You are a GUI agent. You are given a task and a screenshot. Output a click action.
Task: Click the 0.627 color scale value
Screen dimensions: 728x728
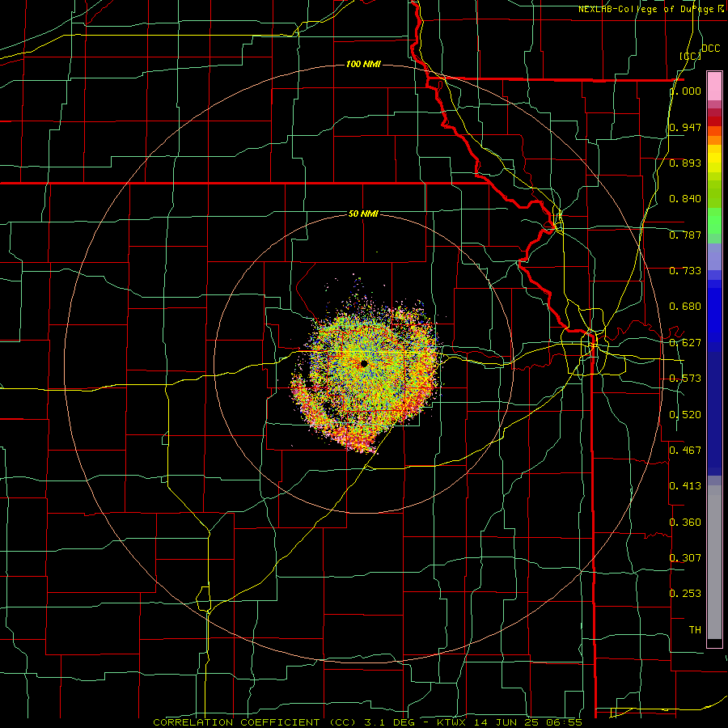pyautogui.click(x=686, y=343)
